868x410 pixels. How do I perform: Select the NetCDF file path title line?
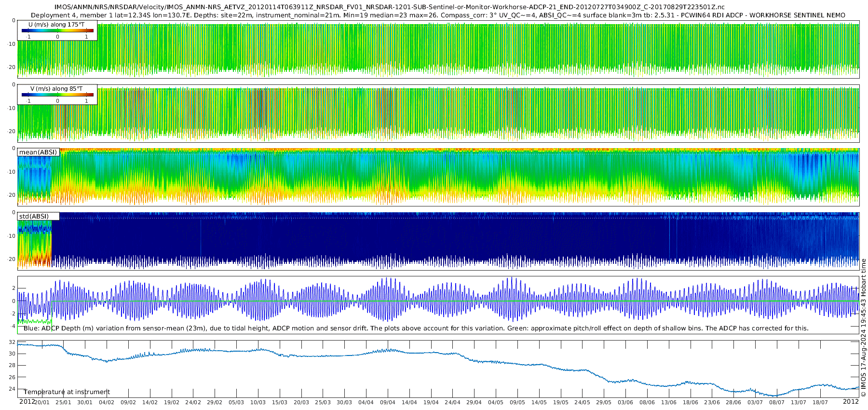coord(389,7)
